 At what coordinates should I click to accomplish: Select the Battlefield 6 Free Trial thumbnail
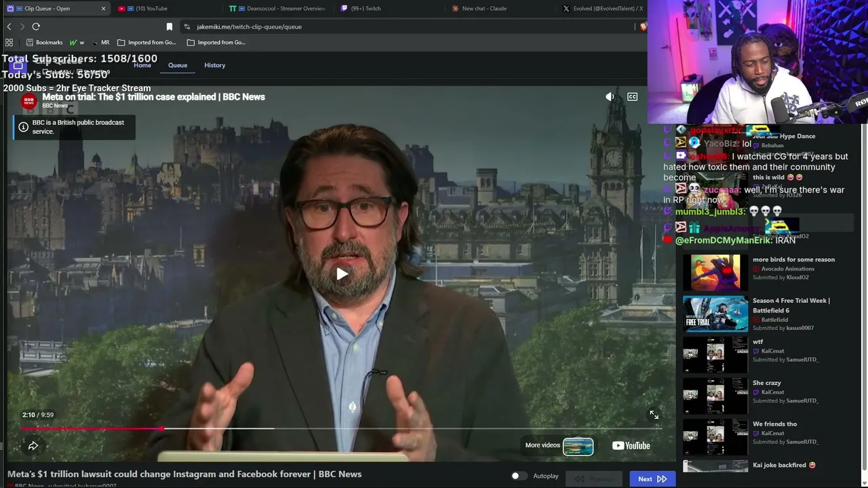pyautogui.click(x=715, y=314)
